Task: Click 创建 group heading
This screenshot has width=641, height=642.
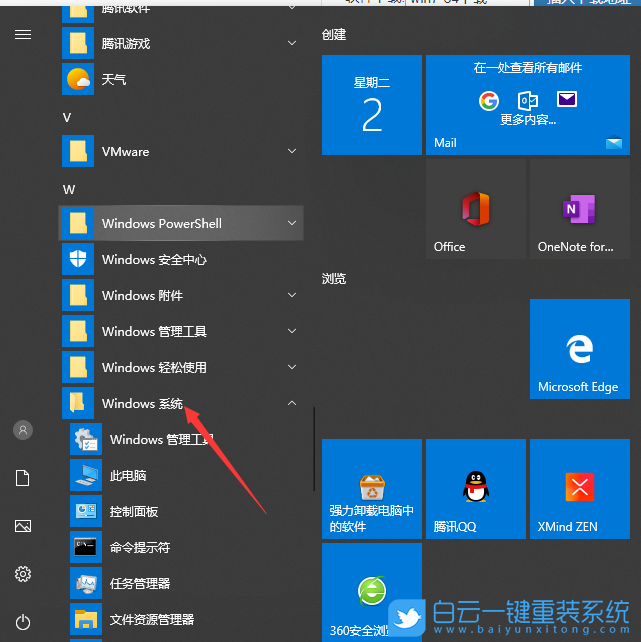Action: [334, 35]
